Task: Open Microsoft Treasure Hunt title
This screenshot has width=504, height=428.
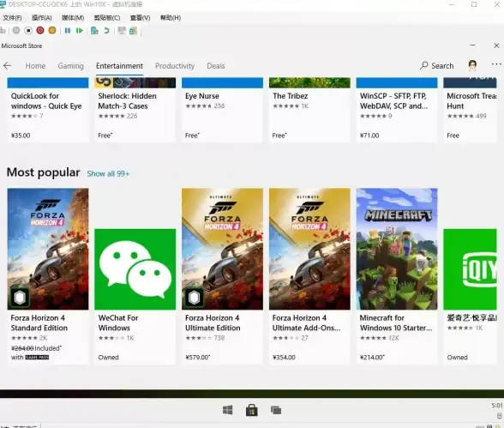Action: [471, 101]
